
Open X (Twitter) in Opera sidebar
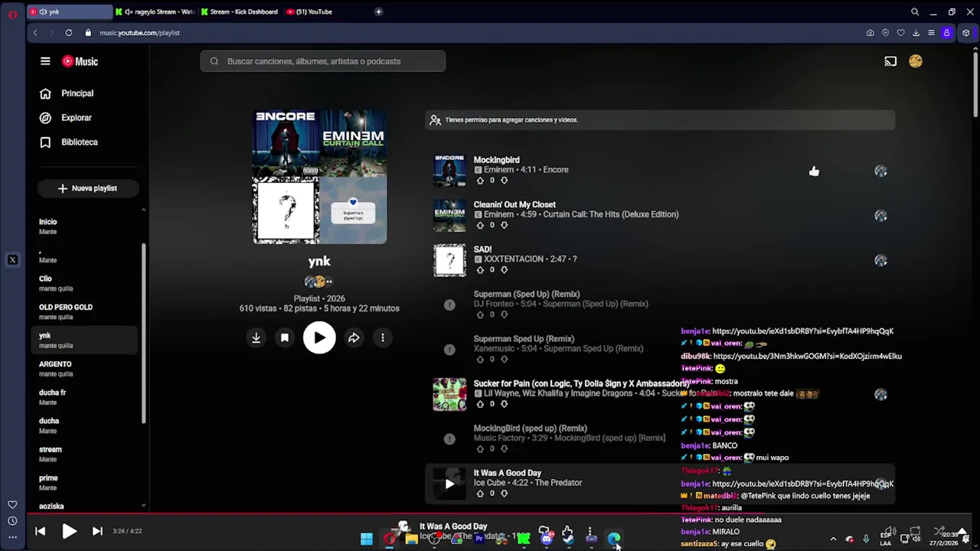[12, 260]
